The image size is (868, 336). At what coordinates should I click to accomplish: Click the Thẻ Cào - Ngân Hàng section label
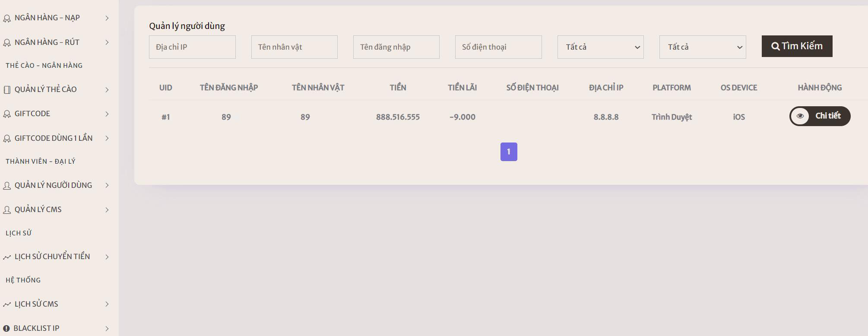(44, 66)
